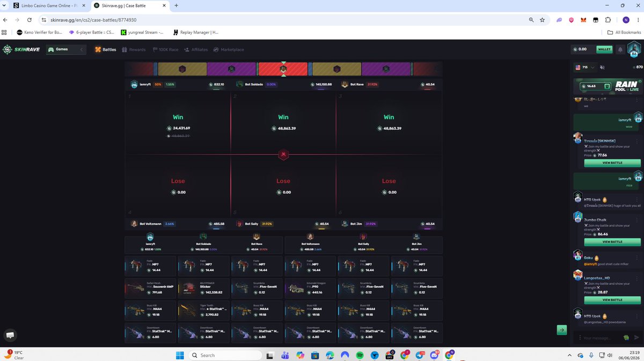Open the Chrome profile N avatar

coord(626,20)
